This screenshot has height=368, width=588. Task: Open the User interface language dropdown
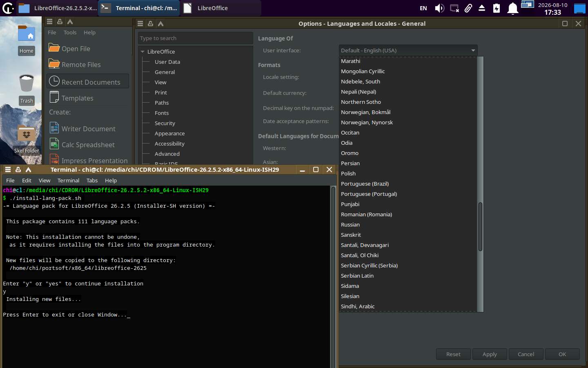point(408,50)
